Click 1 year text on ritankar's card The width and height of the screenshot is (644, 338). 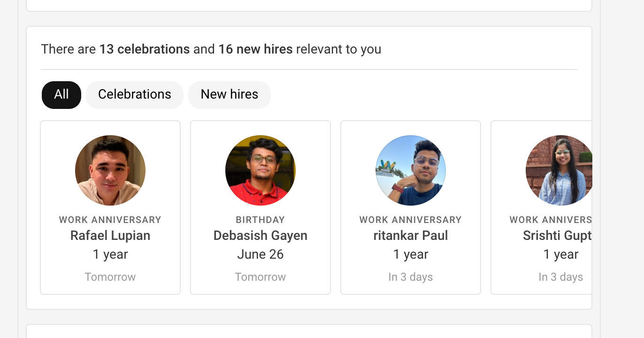point(411,254)
